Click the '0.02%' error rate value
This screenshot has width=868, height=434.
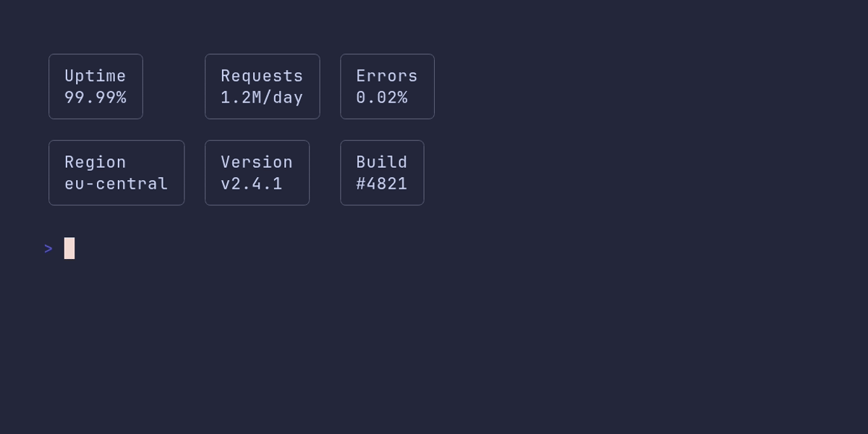[x=382, y=97]
